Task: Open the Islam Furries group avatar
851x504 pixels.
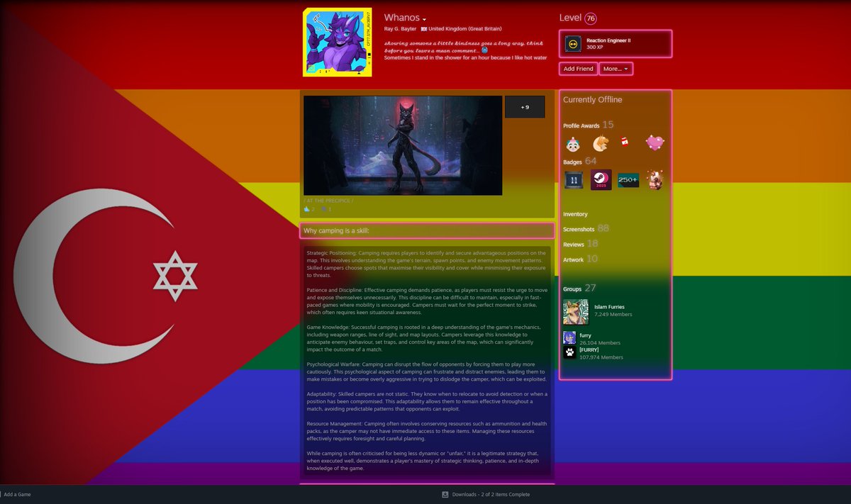Action: pyautogui.click(x=576, y=312)
